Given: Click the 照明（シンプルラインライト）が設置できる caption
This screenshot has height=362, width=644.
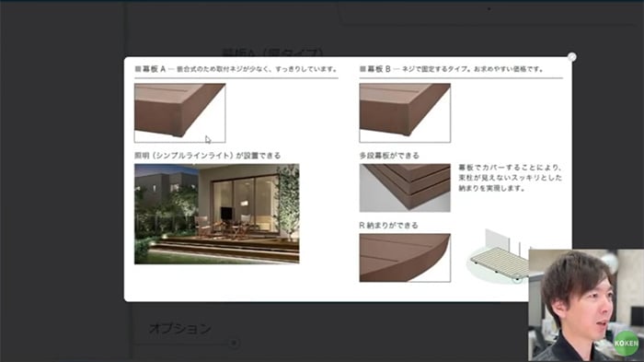Looking at the screenshot, I should [208, 156].
